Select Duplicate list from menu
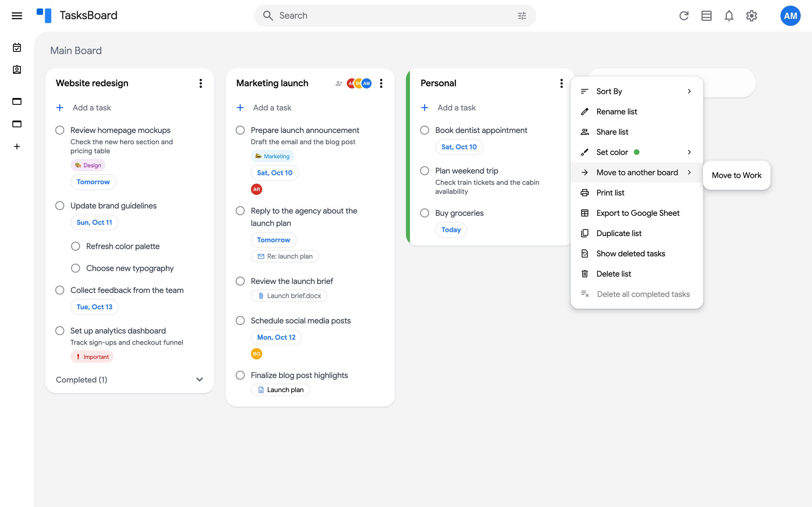812x507 pixels. [x=637, y=234]
